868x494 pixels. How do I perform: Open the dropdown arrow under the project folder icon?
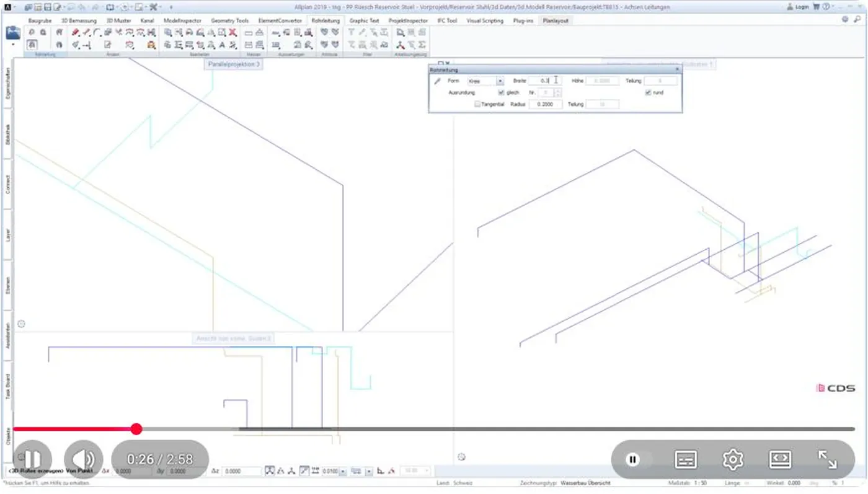13,45
